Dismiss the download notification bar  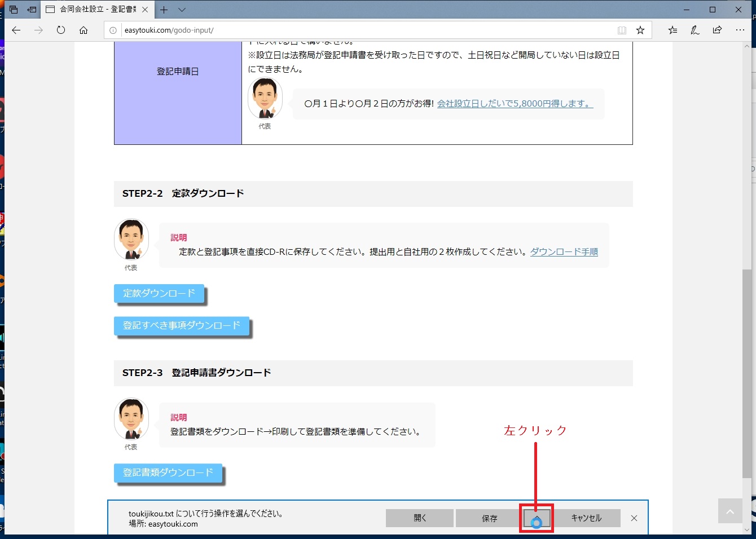634,518
